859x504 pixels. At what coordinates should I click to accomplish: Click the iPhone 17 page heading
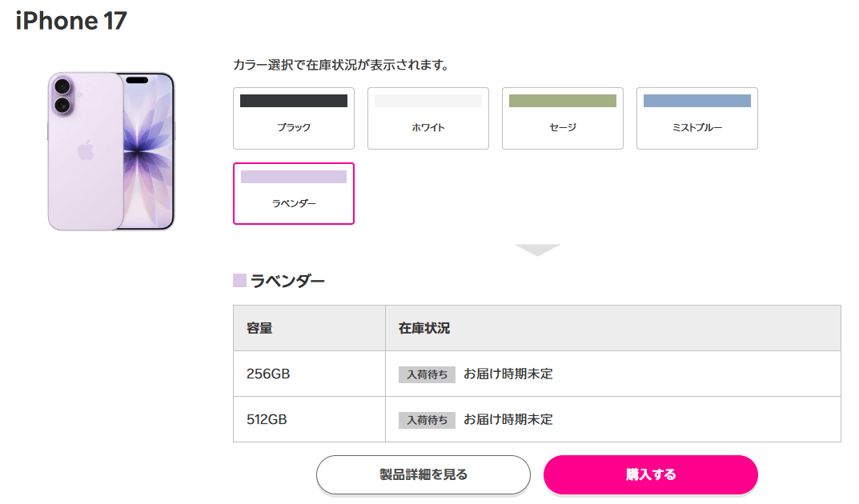pos(71,22)
